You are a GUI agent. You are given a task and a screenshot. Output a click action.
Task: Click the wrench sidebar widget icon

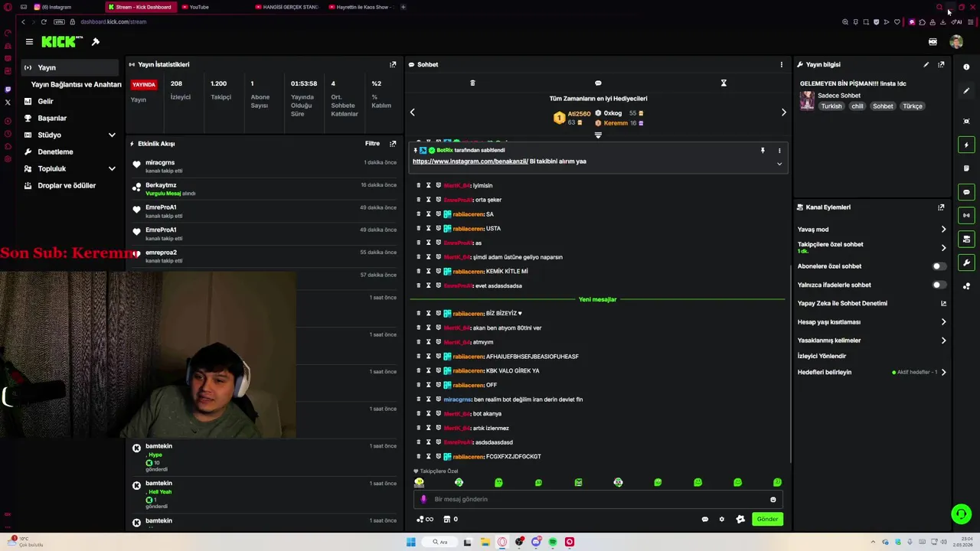click(x=966, y=262)
